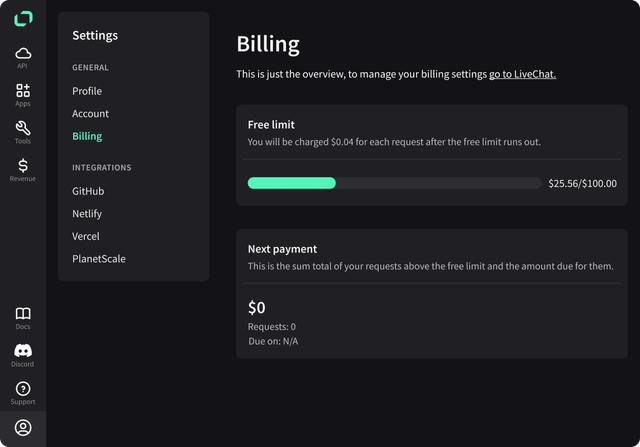Open the Discord icon in sidebar
The width and height of the screenshot is (640, 447).
pyautogui.click(x=23, y=351)
